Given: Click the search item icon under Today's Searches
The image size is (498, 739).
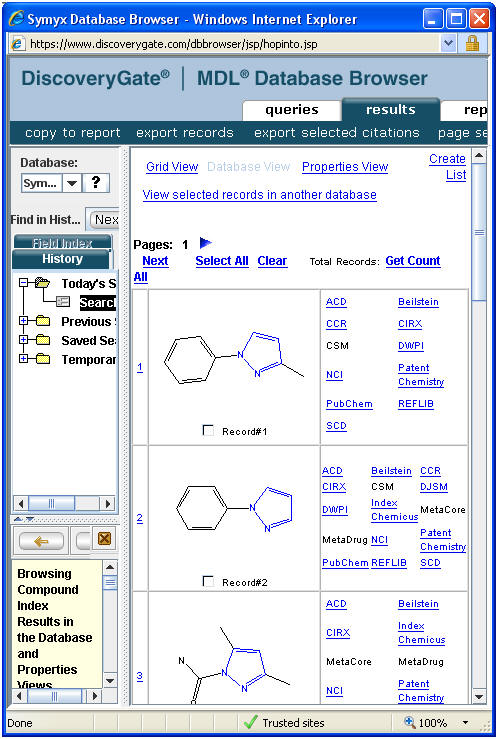Looking at the screenshot, I should coord(63,302).
